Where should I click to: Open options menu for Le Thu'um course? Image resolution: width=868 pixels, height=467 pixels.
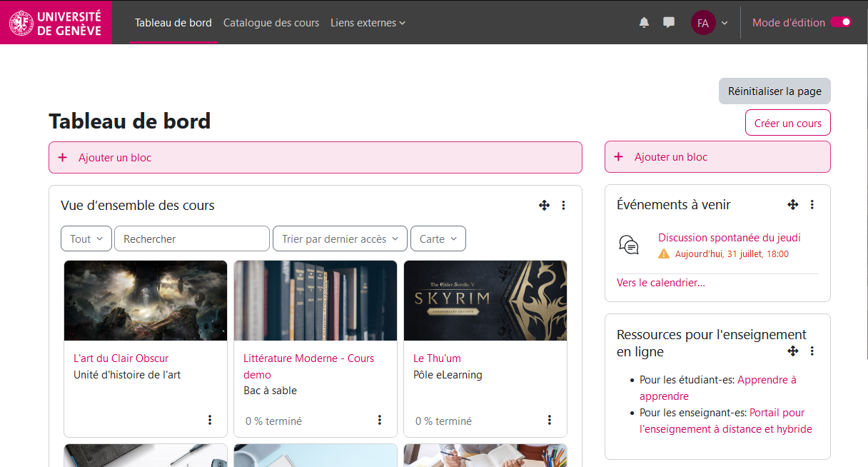[550, 420]
